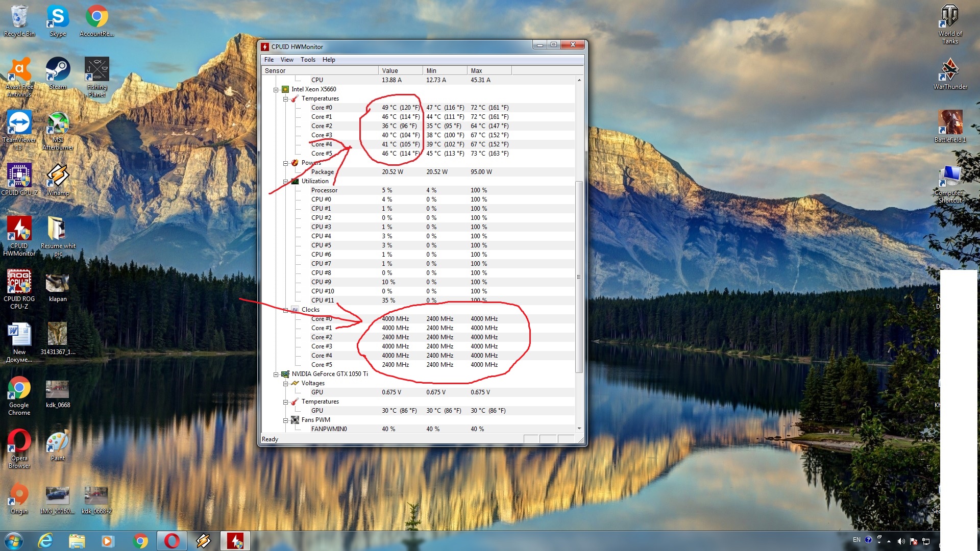Open Opera browser from taskbar
The image size is (980, 551).
point(171,541)
